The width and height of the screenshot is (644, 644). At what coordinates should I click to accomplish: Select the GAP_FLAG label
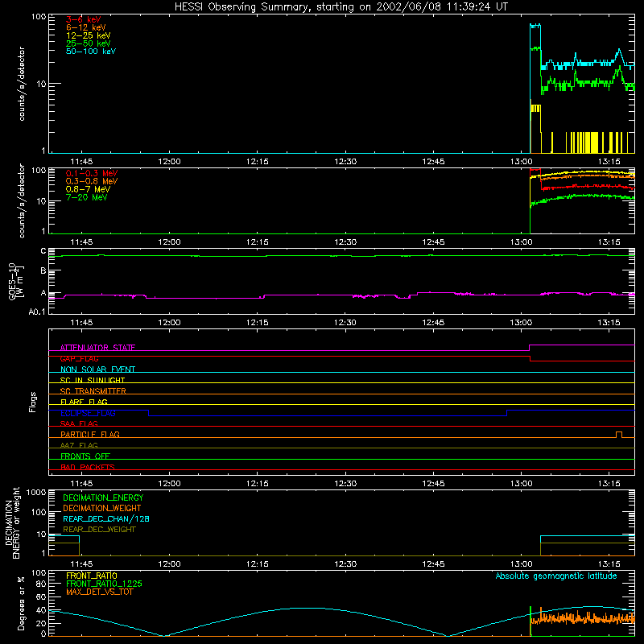79,358
